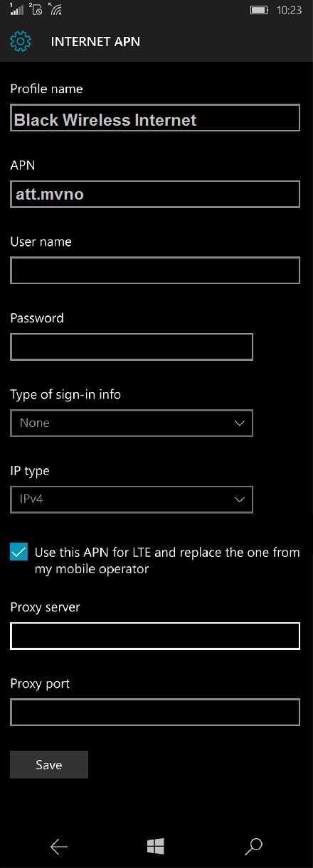The width and height of the screenshot is (313, 868).
Task: Tap the second SIM status icon
Action: point(35,10)
